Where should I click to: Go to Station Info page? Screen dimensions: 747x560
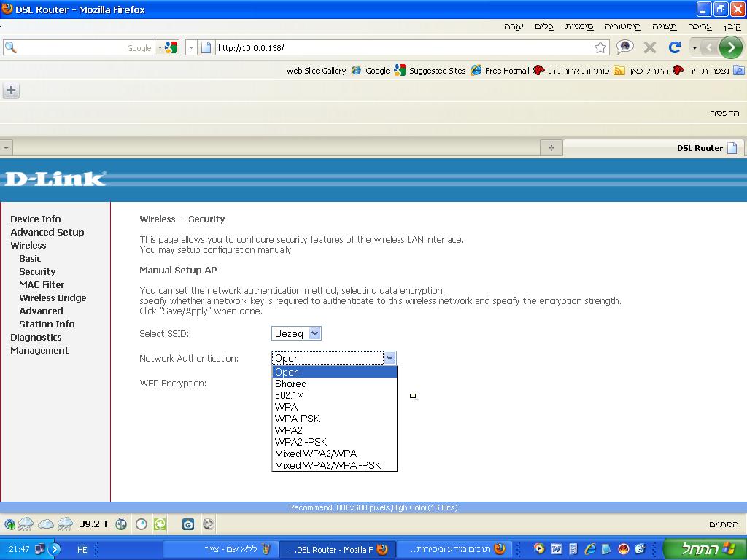pos(47,324)
